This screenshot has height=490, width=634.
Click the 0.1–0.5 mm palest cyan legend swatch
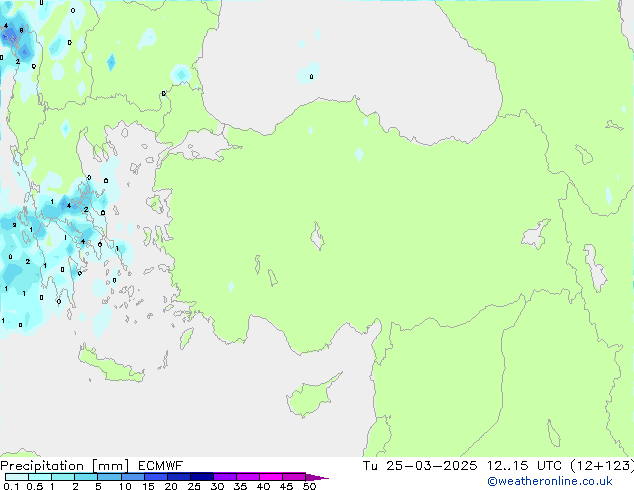coord(17,477)
